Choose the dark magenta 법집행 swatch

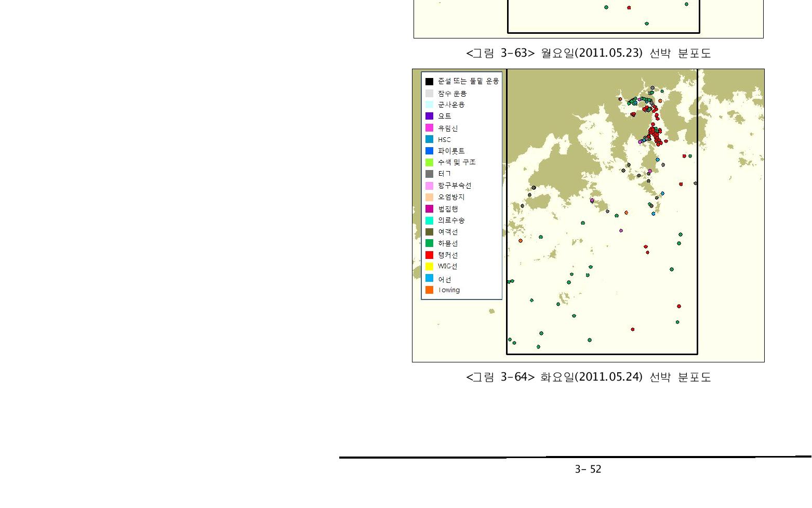point(429,209)
